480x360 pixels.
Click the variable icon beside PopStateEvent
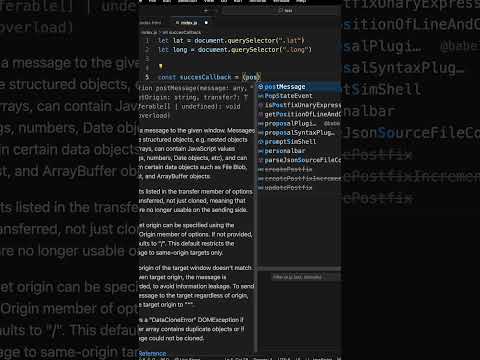tap(261, 96)
